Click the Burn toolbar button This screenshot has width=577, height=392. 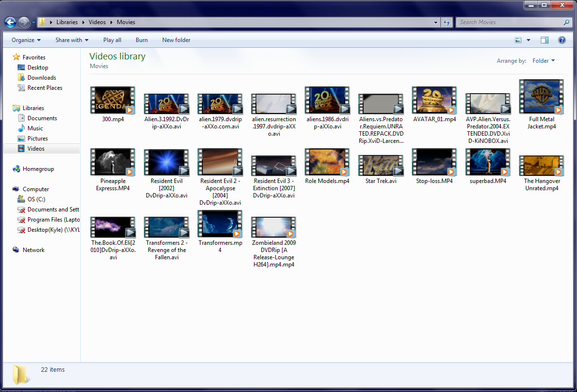point(141,40)
